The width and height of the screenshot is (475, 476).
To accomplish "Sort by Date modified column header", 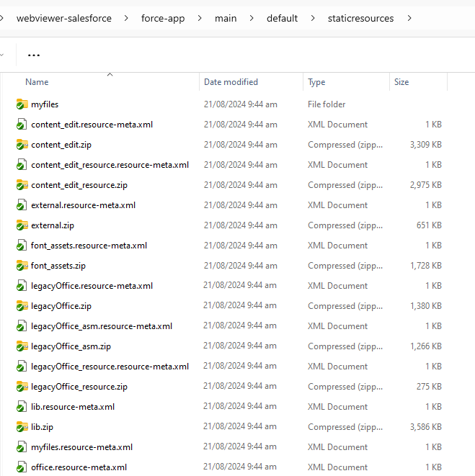I will click(231, 82).
